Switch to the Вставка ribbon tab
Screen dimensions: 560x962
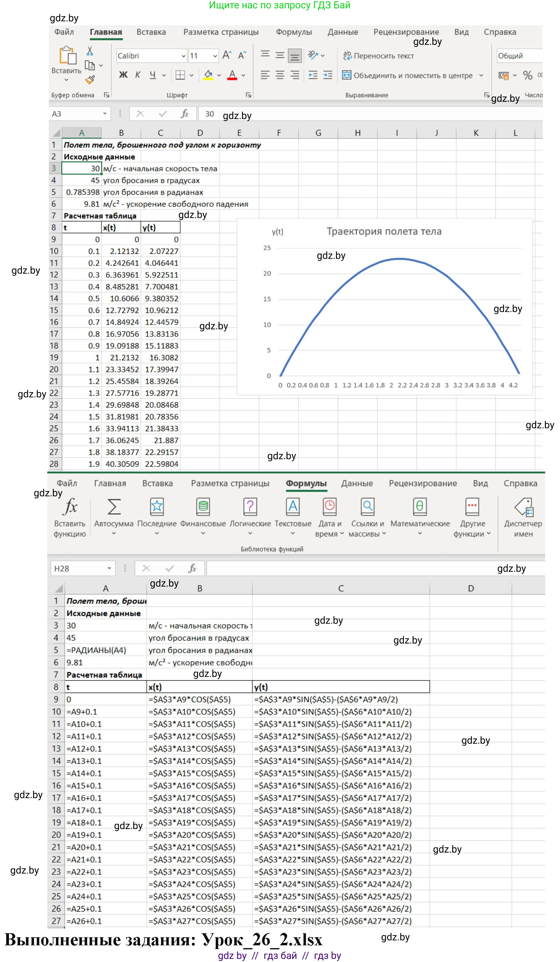[x=151, y=32]
